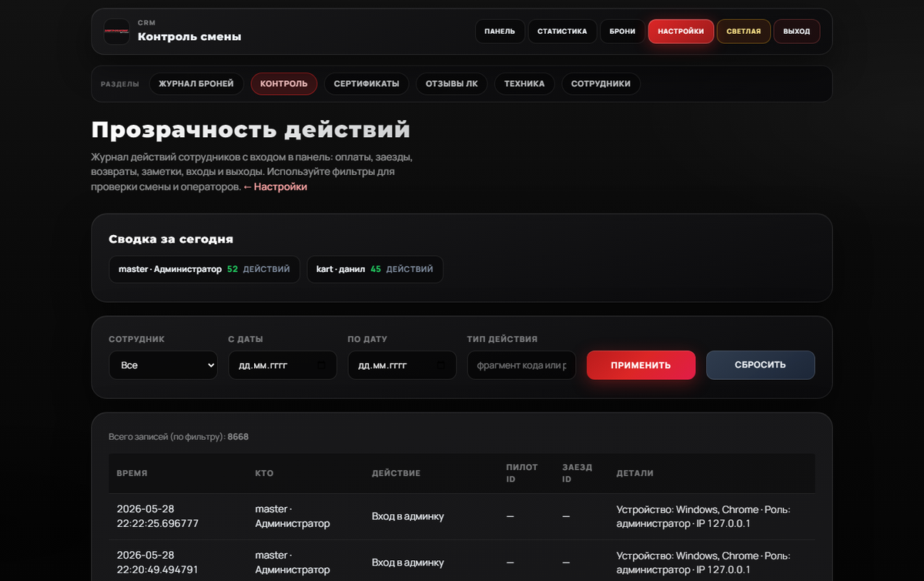Click the Выход button
Screen dimensions: 924x581
pos(797,32)
